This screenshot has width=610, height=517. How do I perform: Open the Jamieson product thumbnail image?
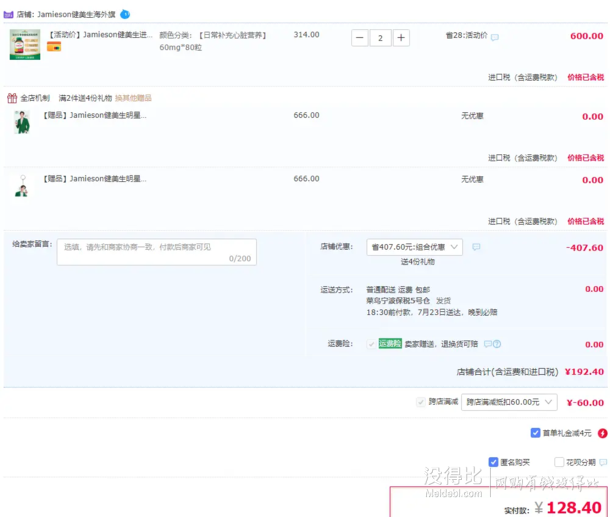click(x=25, y=44)
